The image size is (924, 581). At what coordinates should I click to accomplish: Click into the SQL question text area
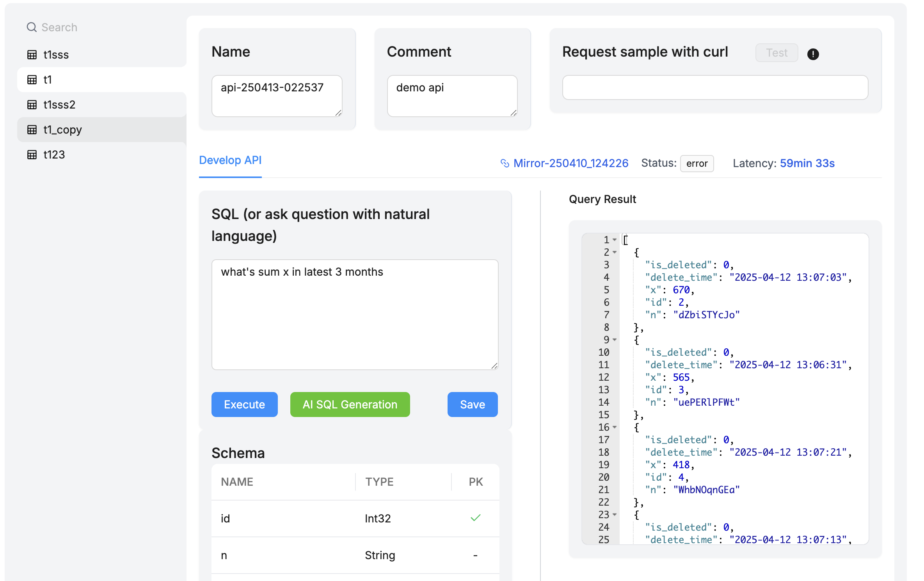coord(355,315)
